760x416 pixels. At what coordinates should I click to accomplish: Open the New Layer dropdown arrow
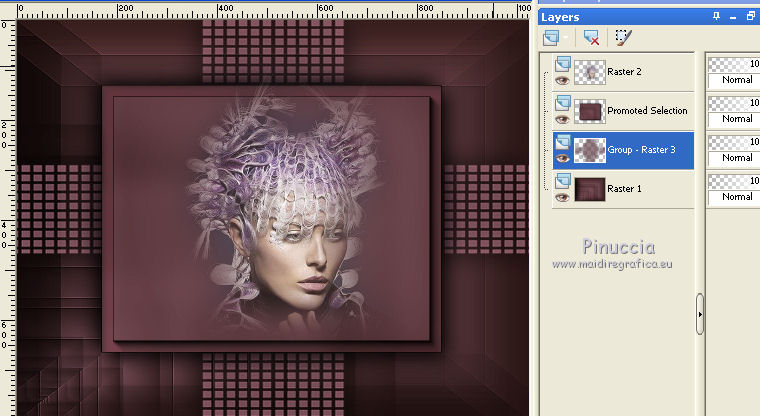(566, 37)
